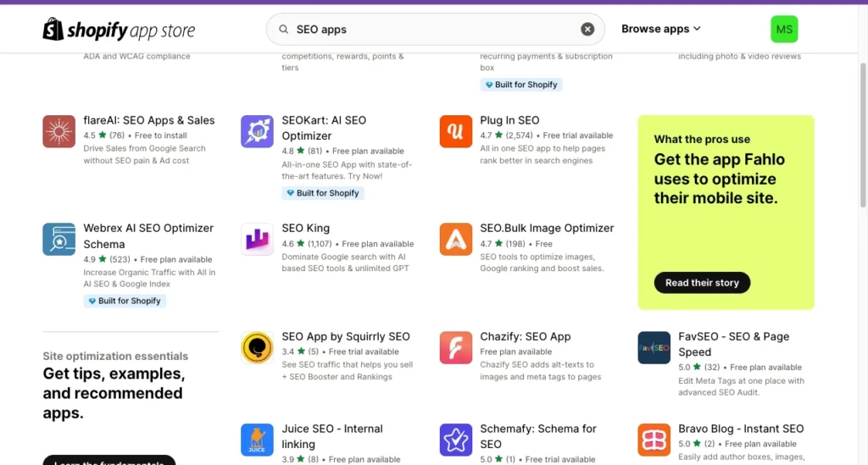Open the MS account avatar menu
Viewport: 868px width, 465px height.
click(x=784, y=30)
